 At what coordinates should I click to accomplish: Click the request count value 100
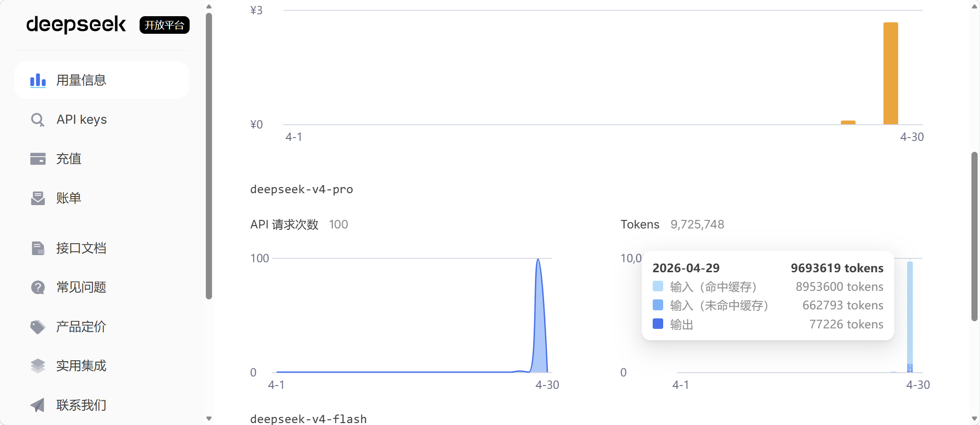[339, 225]
